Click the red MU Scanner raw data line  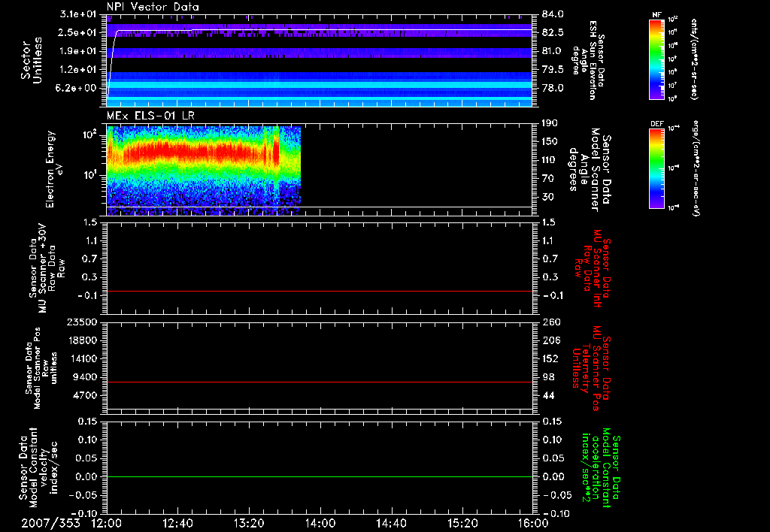319,291
